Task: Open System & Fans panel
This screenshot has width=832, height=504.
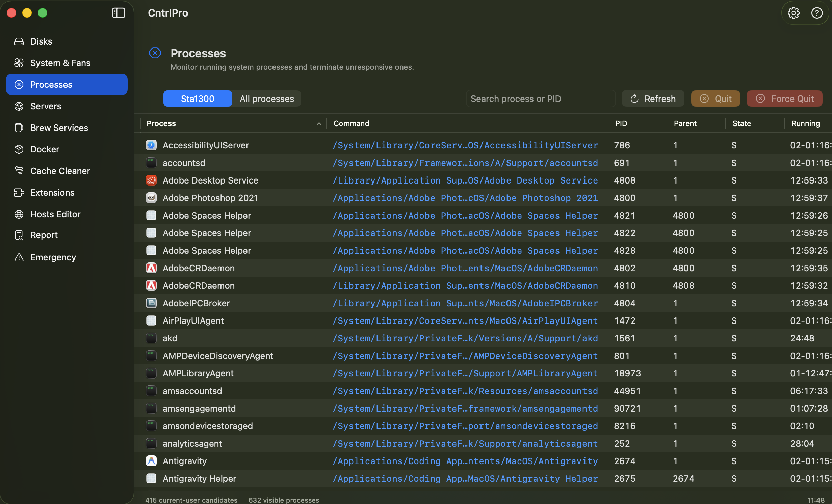Action: pyautogui.click(x=67, y=63)
